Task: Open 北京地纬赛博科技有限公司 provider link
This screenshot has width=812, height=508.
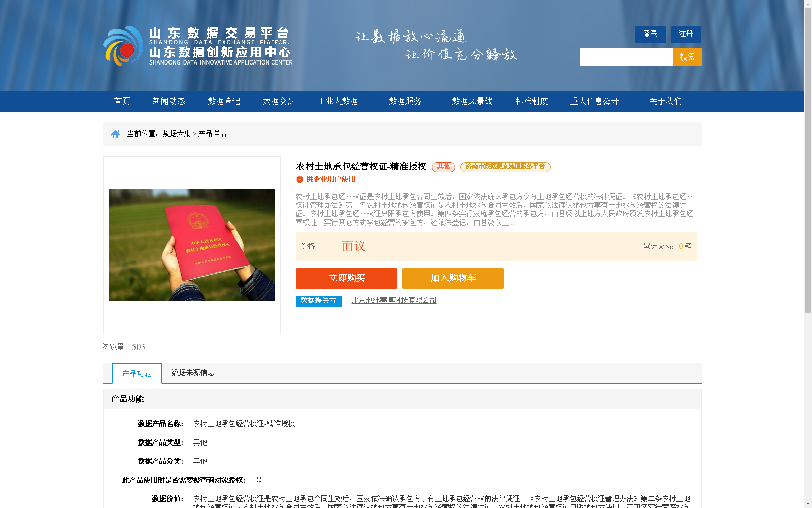Action: (394, 300)
